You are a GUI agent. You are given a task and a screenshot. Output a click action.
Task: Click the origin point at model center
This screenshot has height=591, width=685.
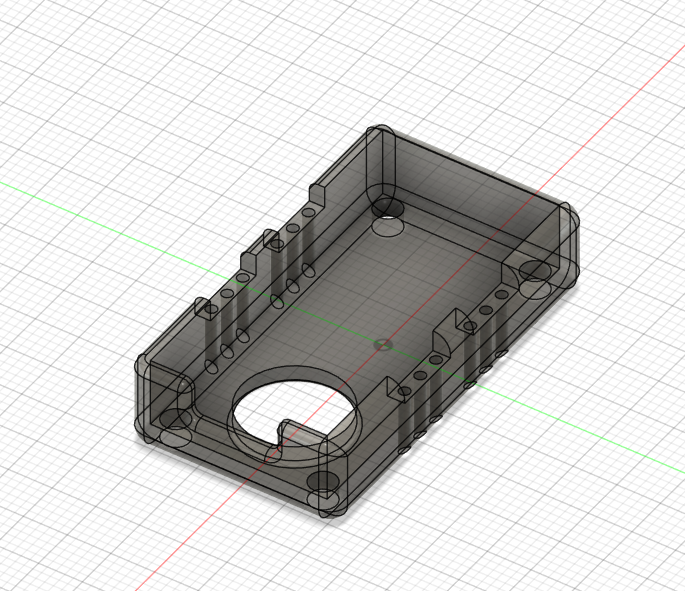(x=383, y=345)
